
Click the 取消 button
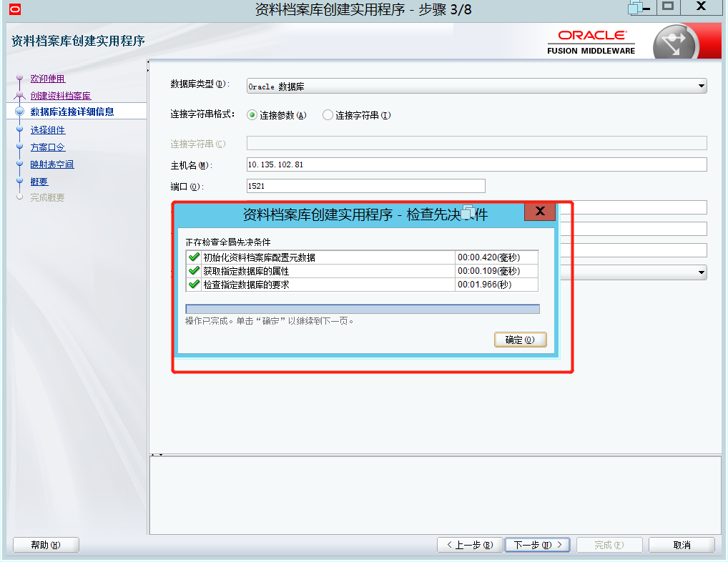pyautogui.click(x=681, y=544)
